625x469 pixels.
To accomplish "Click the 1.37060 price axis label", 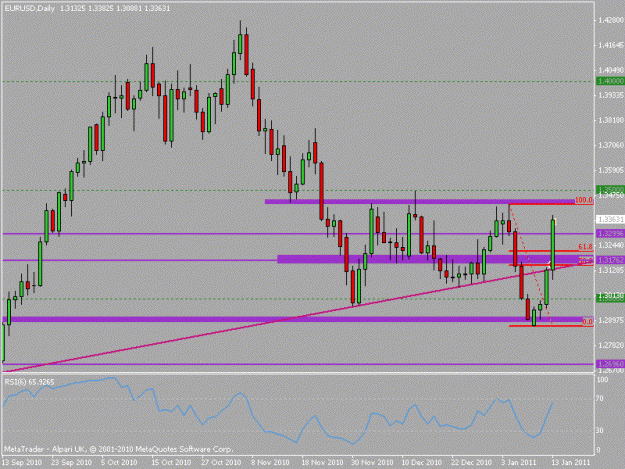I will tap(611, 145).
